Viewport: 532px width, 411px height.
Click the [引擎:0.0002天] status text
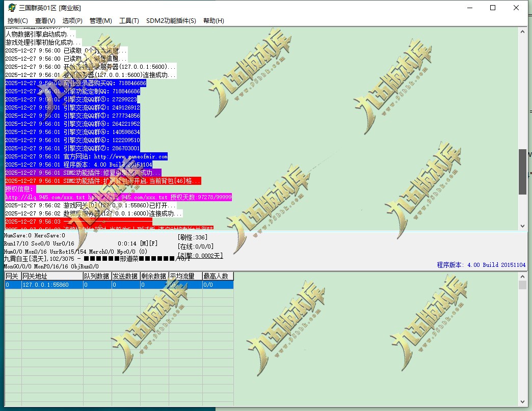(x=200, y=255)
